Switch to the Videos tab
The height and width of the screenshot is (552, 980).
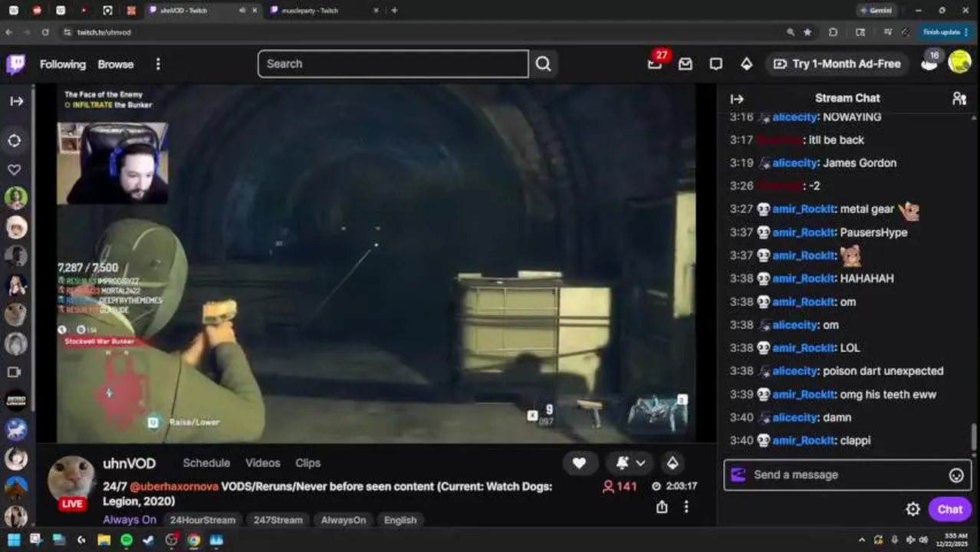coord(263,463)
